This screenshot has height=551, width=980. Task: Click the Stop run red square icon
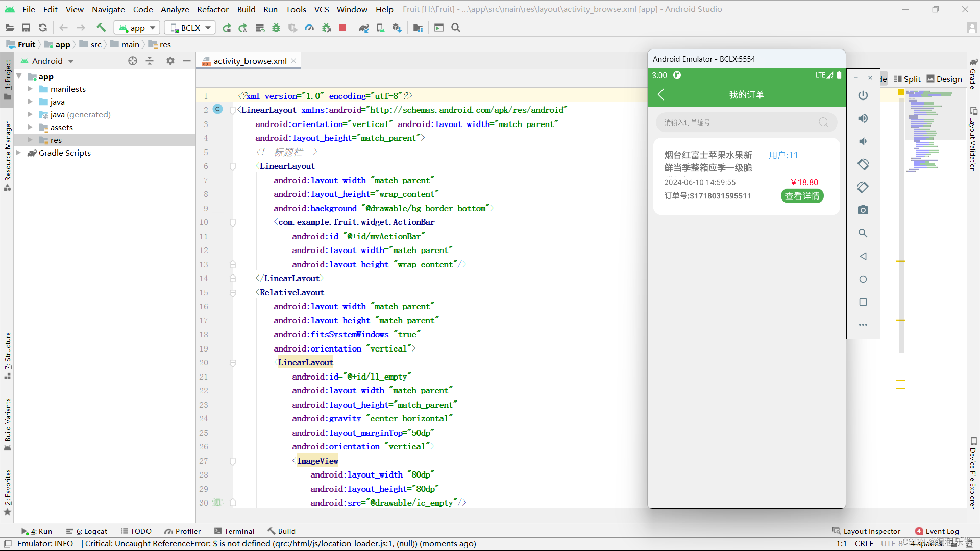pyautogui.click(x=342, y=28)
